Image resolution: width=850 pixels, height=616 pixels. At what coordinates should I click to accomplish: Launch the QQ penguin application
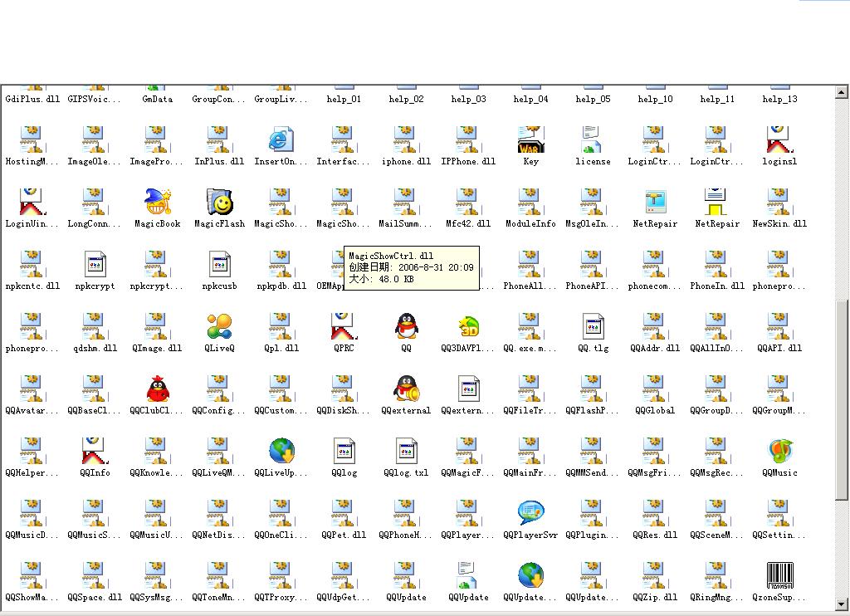(406, 326)
